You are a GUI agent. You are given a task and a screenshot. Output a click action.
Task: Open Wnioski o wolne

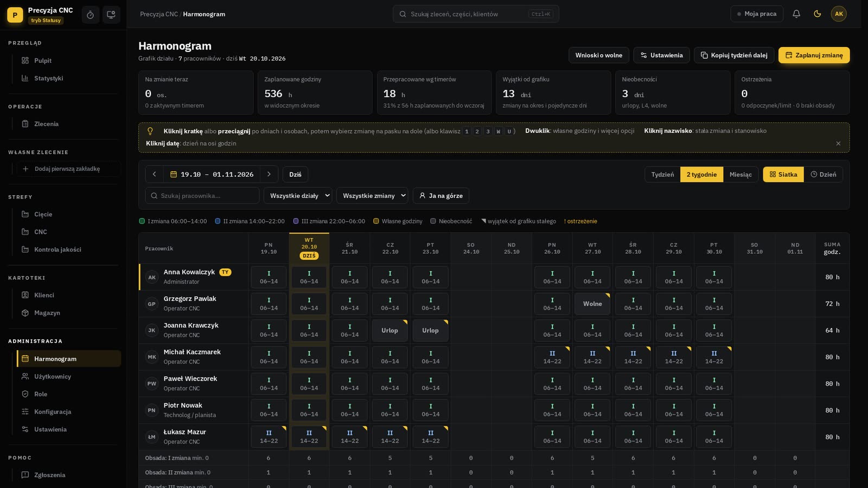click(599, 55)
